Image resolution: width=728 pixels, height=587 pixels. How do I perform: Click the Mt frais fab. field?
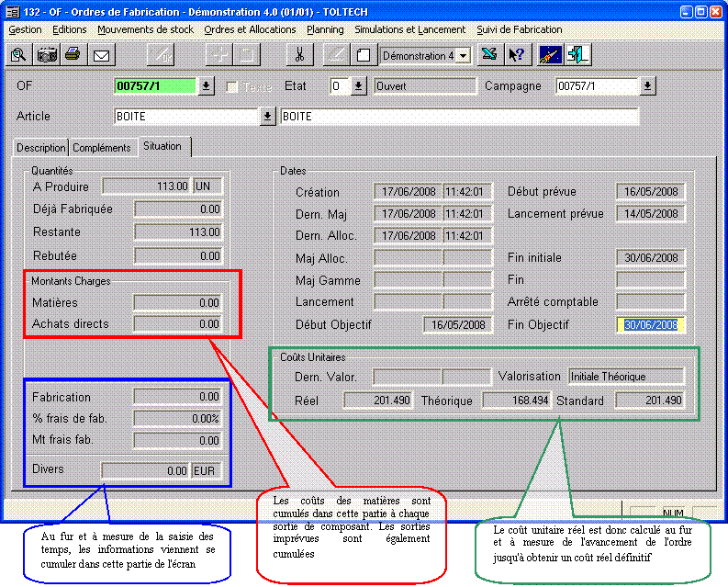(177, 441)
